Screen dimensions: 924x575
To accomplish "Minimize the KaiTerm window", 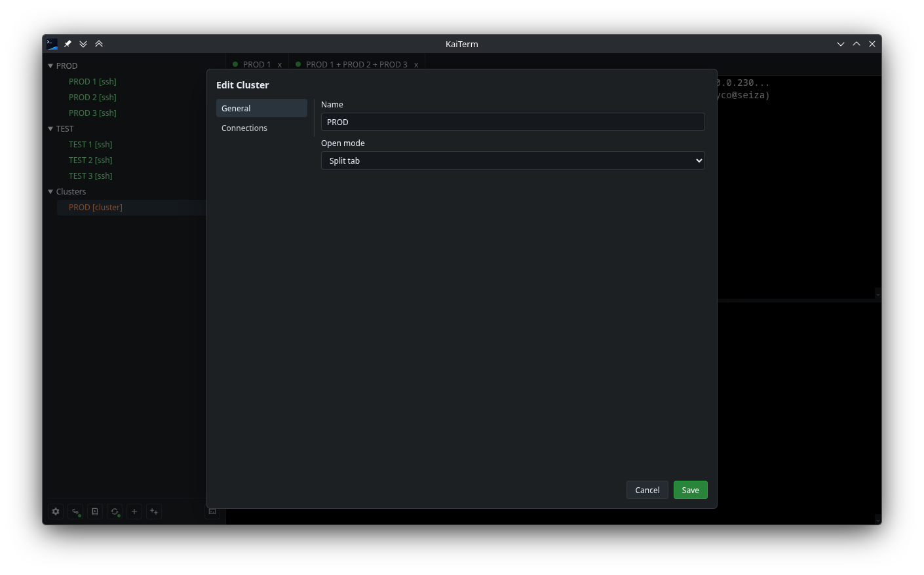I will 841,44.
